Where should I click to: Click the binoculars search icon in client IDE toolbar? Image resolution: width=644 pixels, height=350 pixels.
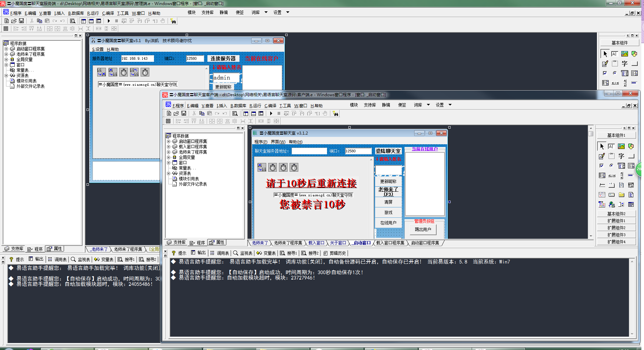coord(336,114)
